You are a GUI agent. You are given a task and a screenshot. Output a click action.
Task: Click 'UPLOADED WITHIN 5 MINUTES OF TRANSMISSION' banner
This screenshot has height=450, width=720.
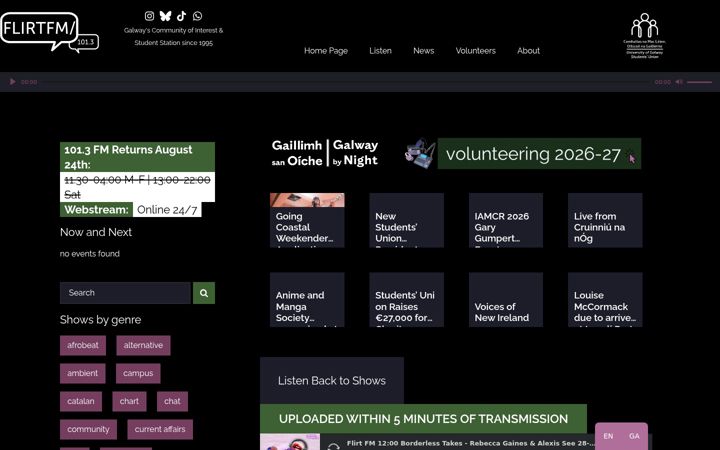click(x=423, y=419)
